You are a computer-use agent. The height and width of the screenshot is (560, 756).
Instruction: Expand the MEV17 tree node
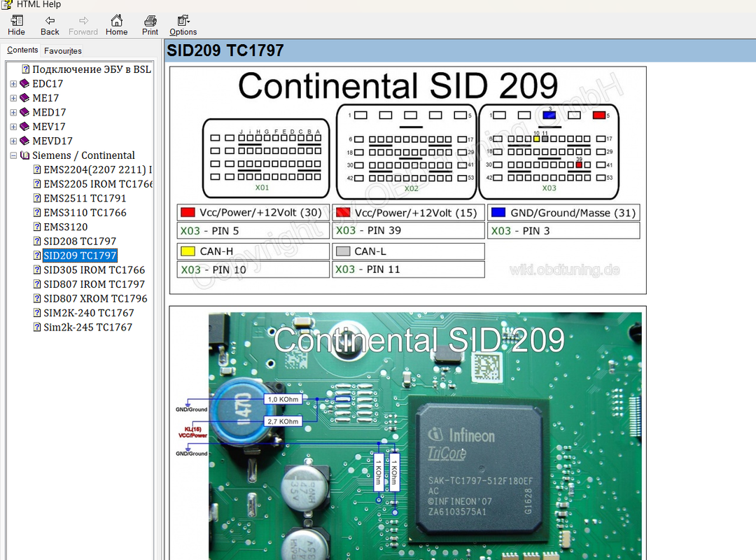tap(13, 127)
